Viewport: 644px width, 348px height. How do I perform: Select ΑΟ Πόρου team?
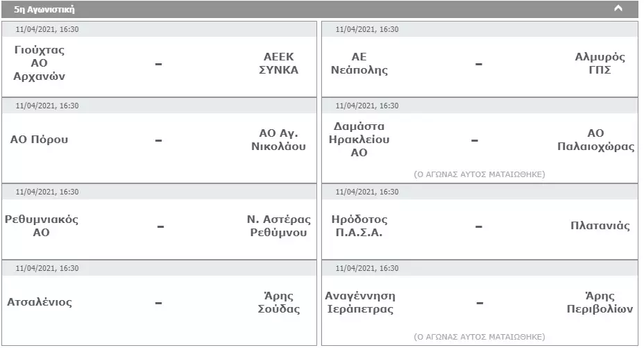(x=39, y=140)
